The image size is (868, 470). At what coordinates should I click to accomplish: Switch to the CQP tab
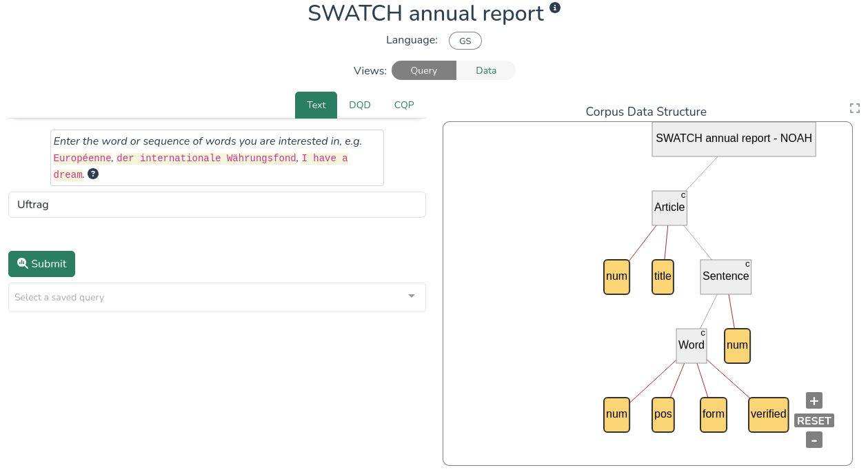pos(404,105)
